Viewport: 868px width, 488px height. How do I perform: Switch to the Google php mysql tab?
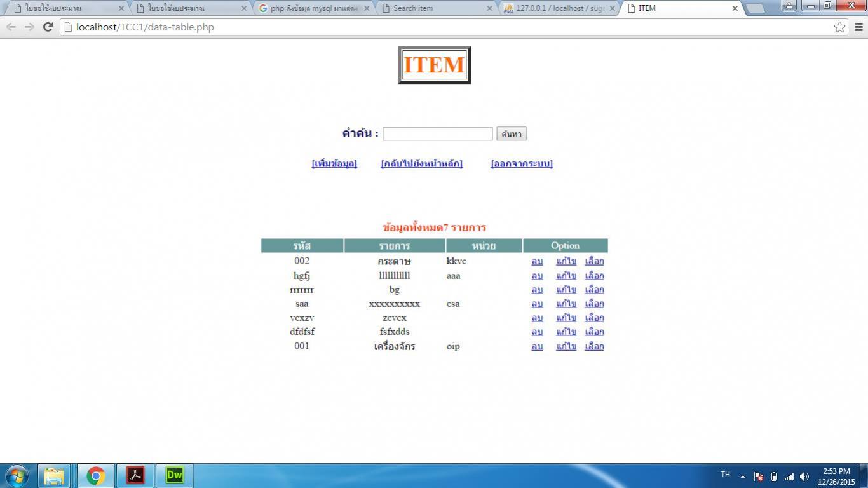(x=313, y=8)
